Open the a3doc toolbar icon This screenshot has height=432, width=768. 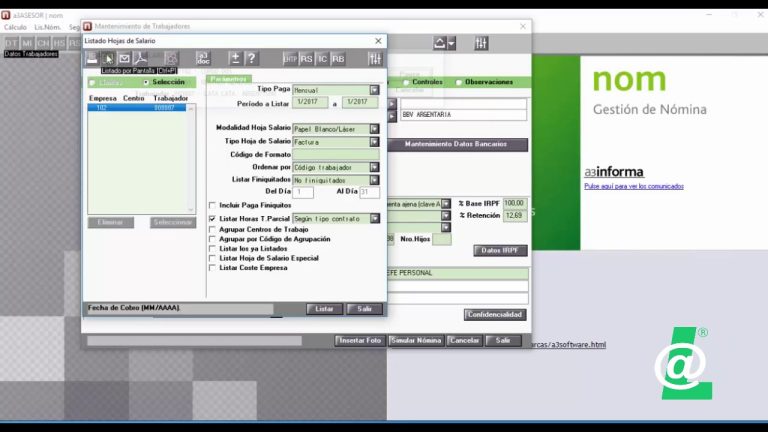tap(203, 58)
